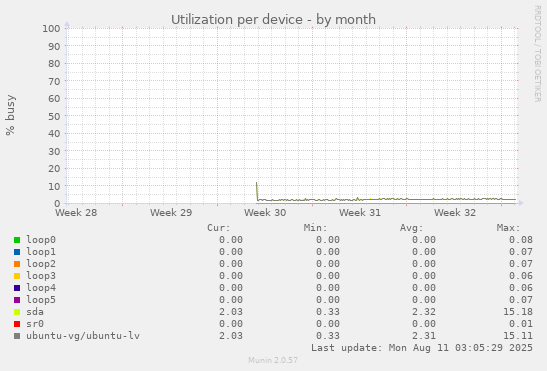This screenshot has width=547, height=371.
Task: Click the Last update timestamp
Action: (x=422, y=348)
